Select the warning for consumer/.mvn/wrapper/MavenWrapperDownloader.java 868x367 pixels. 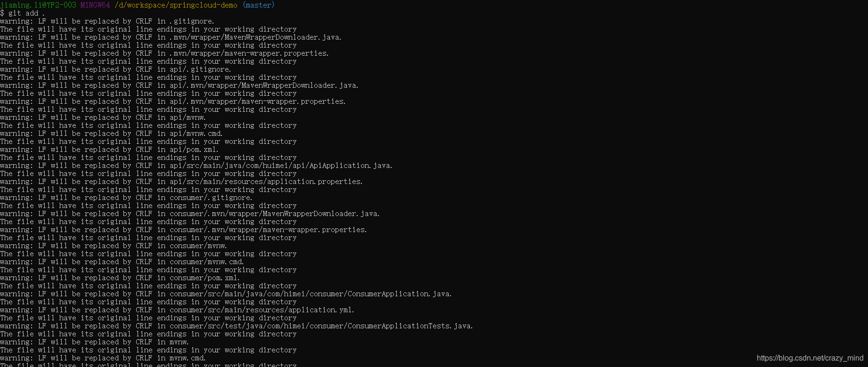(x=190, y=214)
